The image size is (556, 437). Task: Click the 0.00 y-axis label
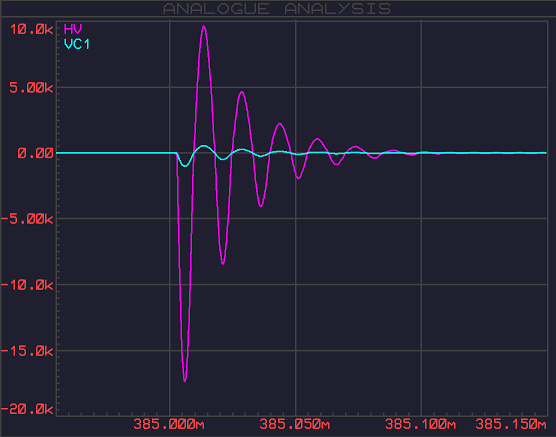[x=35, y=153]
